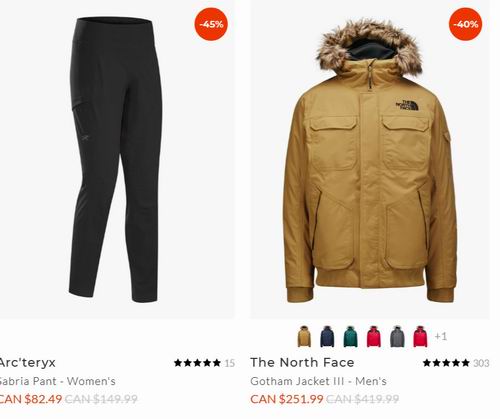This screenshot has width=500, height=419.
Task: Open the black Sabria Pant product image
Action: 115,159
